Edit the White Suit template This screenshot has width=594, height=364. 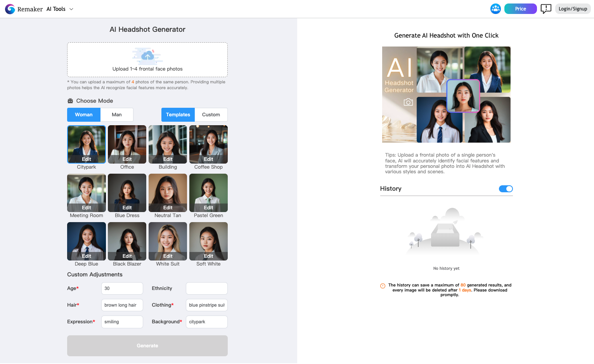[168, 256]
